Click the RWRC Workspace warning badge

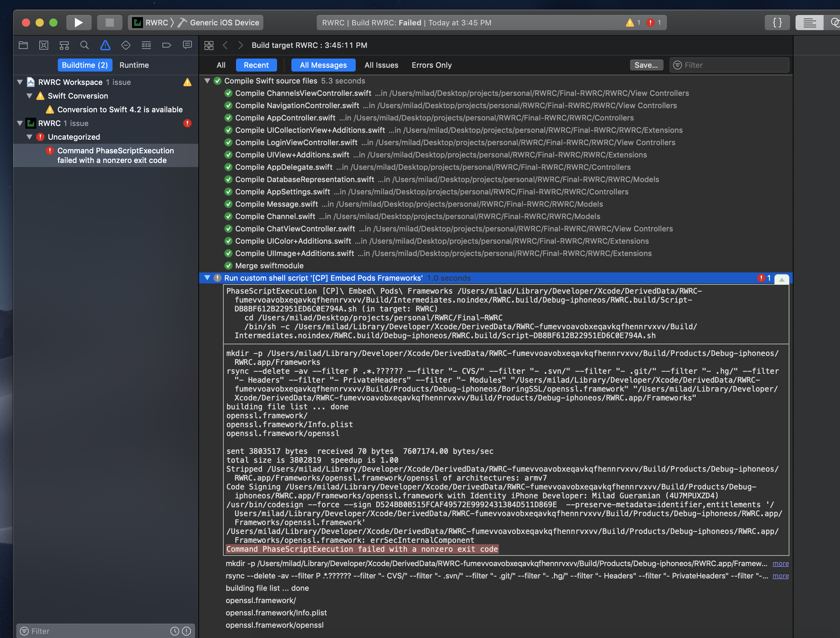click(x=187, y=82)
